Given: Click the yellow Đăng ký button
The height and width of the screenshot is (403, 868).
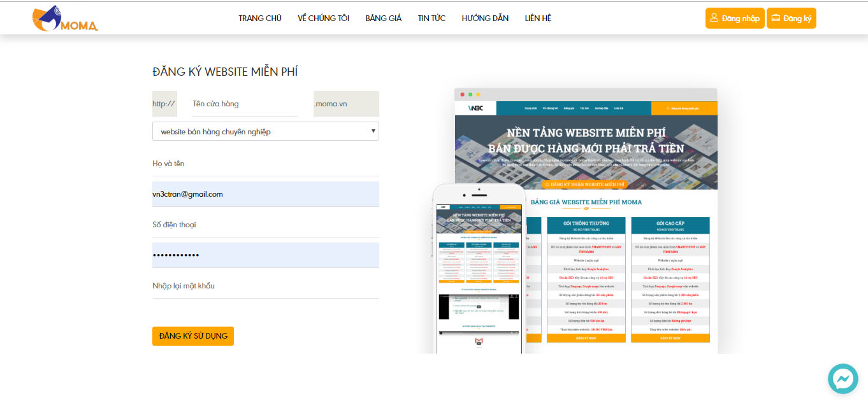Looking at the screenshot, I should [x=791, y=18].
